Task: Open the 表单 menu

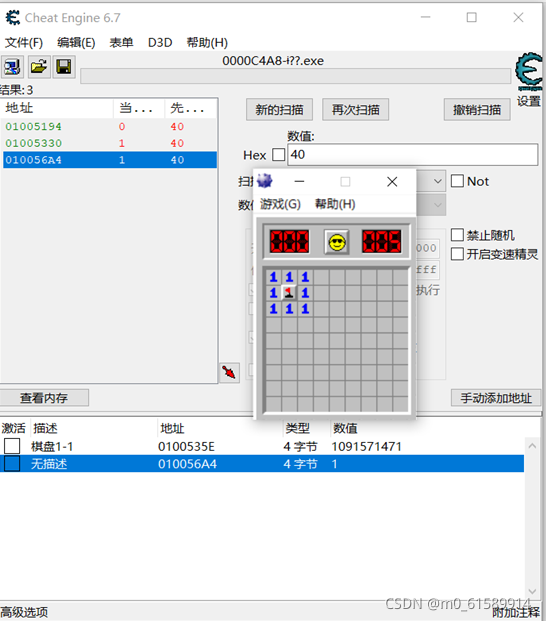Action: (x=121, y=42)
